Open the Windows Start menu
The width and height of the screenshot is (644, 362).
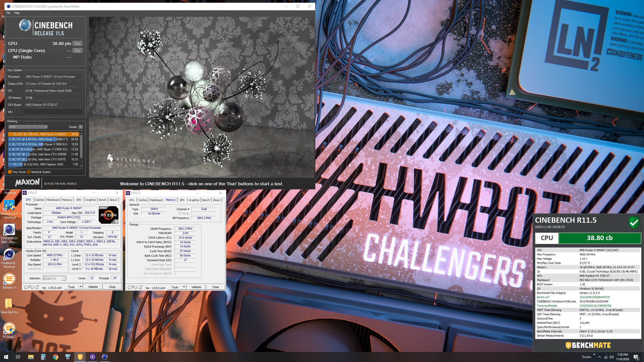pos(6,357)
